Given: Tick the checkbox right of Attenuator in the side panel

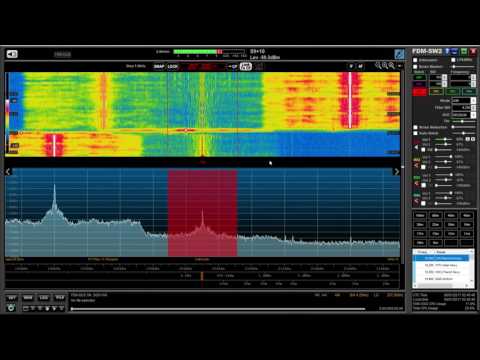Looking at the screenshot, I should pos(453,60).
